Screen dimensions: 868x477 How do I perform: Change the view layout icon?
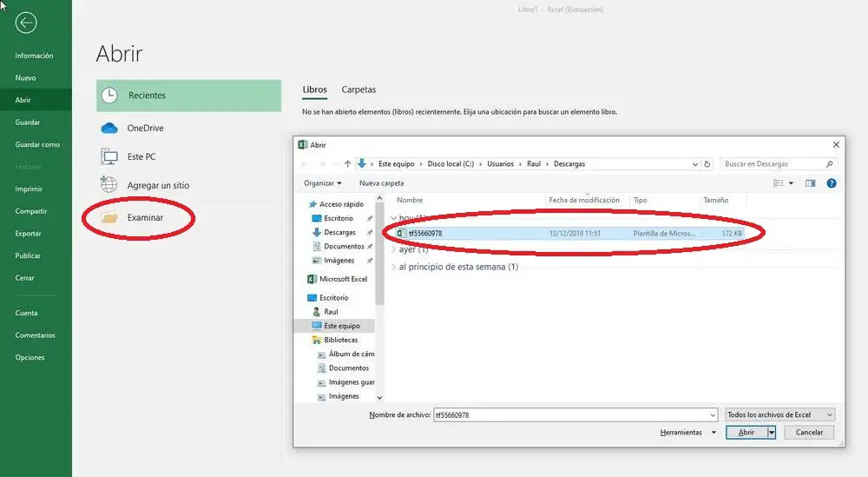[x=779, y=183]
